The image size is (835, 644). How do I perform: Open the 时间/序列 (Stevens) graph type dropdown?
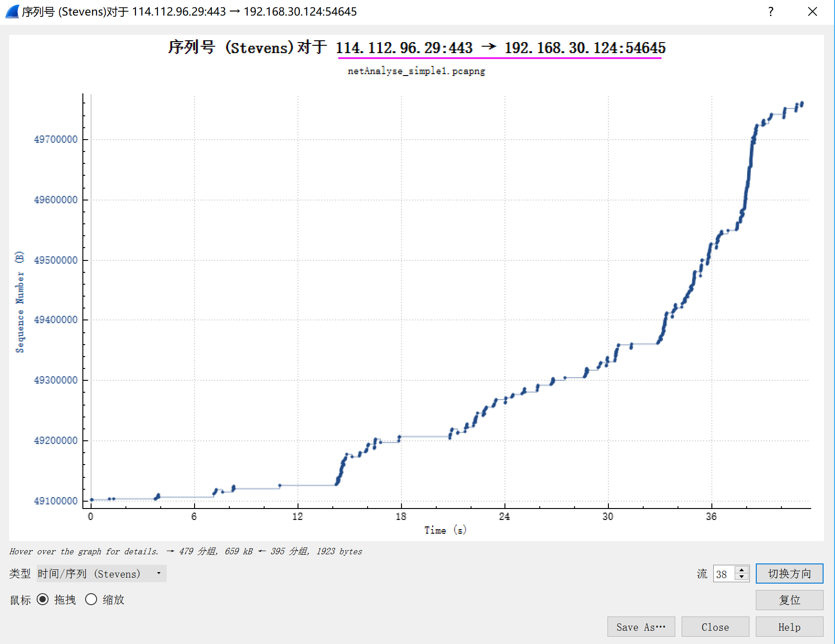(101, 574)
